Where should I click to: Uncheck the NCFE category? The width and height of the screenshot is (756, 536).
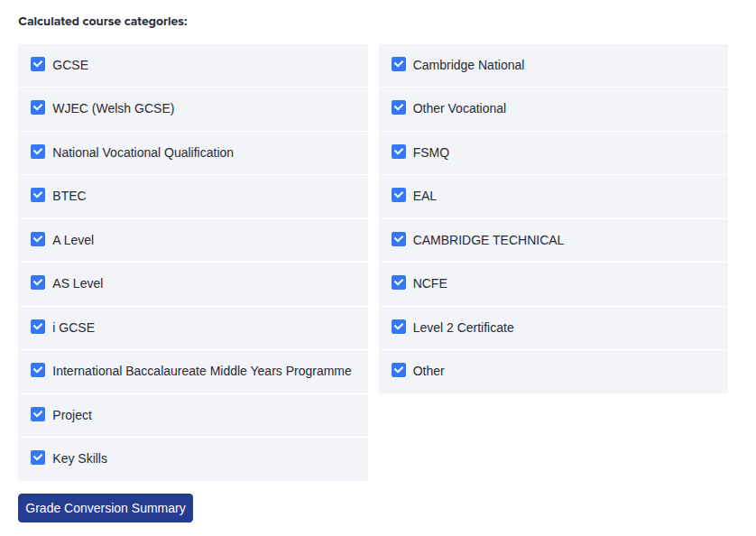[x=399, y=282]
